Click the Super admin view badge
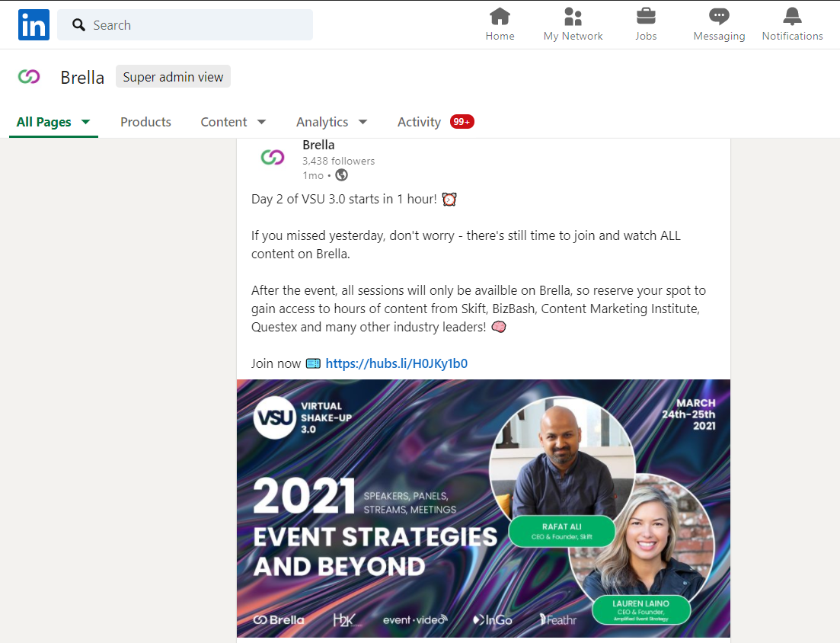840x643 pixels. 173,77
